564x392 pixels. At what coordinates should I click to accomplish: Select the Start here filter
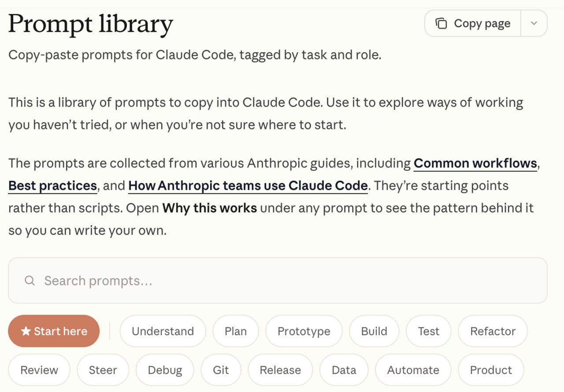54,331
